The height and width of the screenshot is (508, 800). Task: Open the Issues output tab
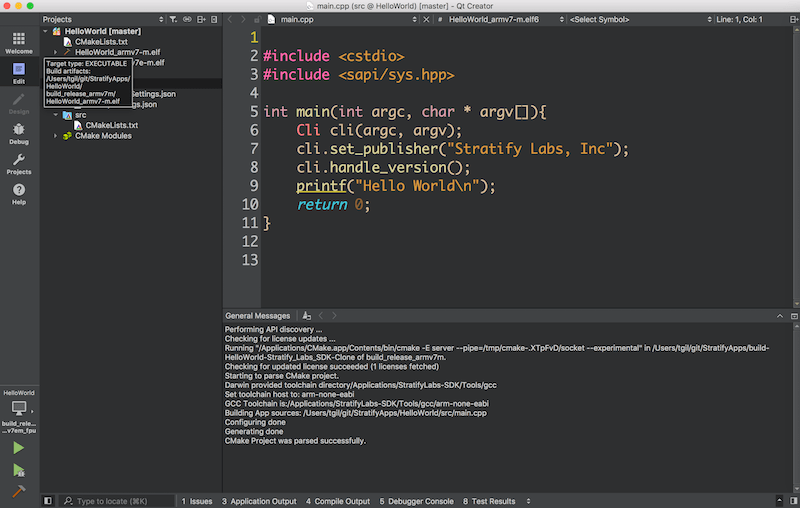click(x=197, y=501)
